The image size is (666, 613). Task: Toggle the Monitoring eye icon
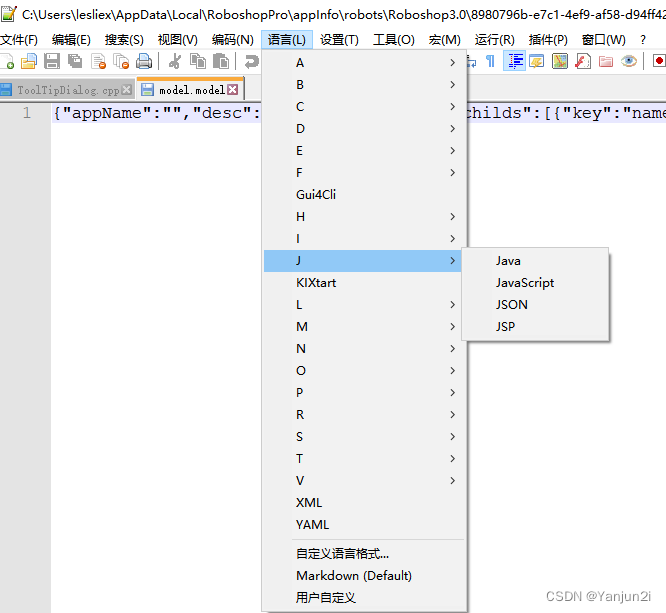point(629,61)
